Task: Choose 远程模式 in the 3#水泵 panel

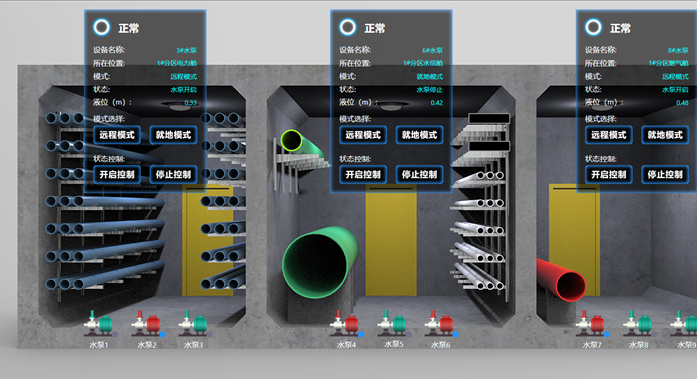Action: pos(117,135)
